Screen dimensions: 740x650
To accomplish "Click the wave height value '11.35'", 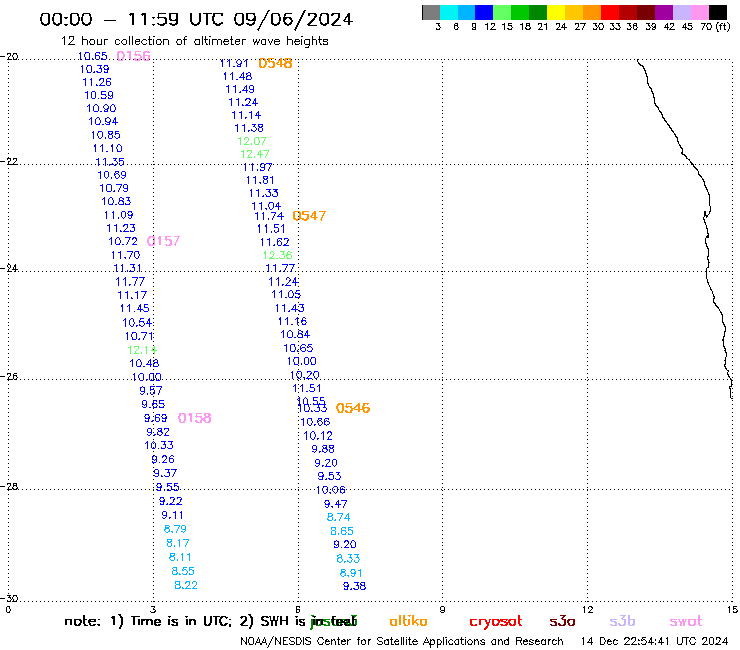I will (110, 162).
